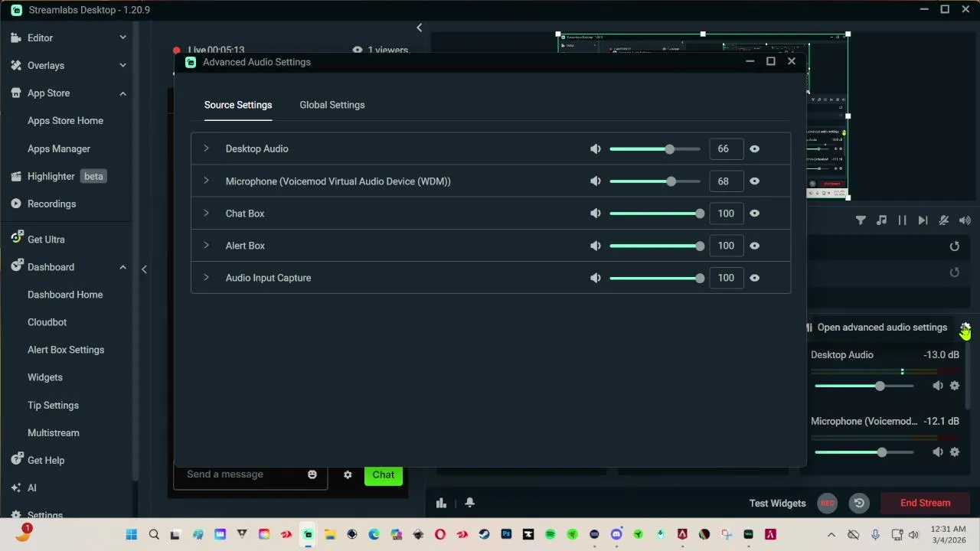Open Widgets in sidebar
Viewport: 980px width, 551px height.
pos(45,377)
